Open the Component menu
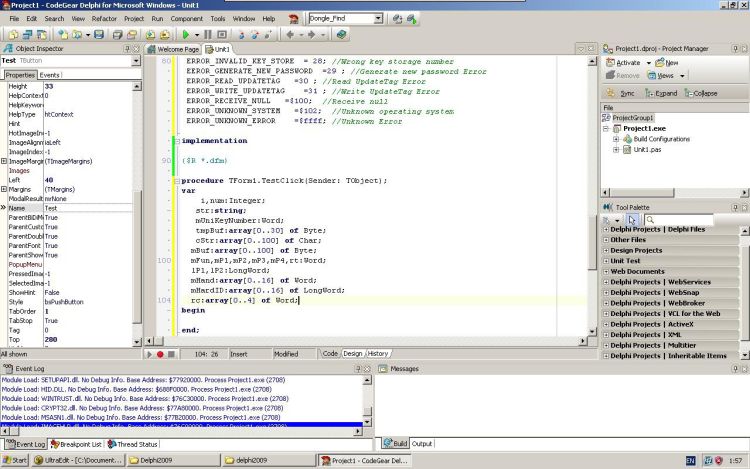 pos(187,19)
